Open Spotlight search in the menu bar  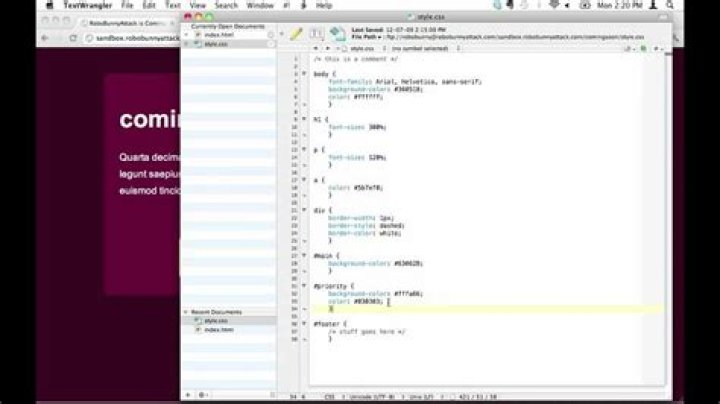670,5
